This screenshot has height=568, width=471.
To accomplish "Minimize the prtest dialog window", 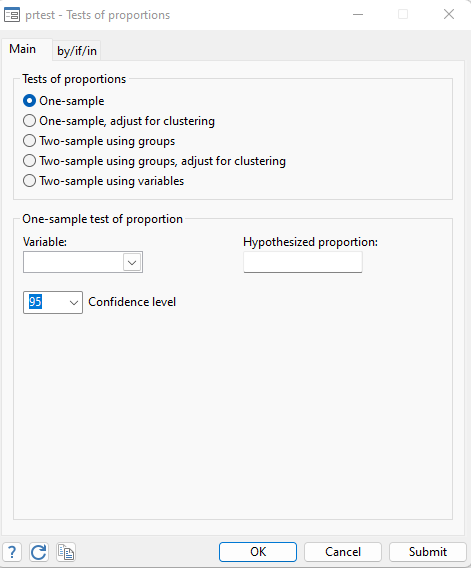I will [x=358, y=14].
